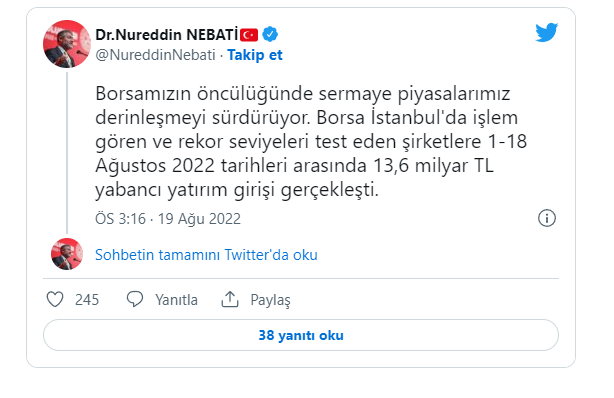This screenshot has height=398, width=614.
Task: Click the heart like icon
Action: (x=55, y=299)
